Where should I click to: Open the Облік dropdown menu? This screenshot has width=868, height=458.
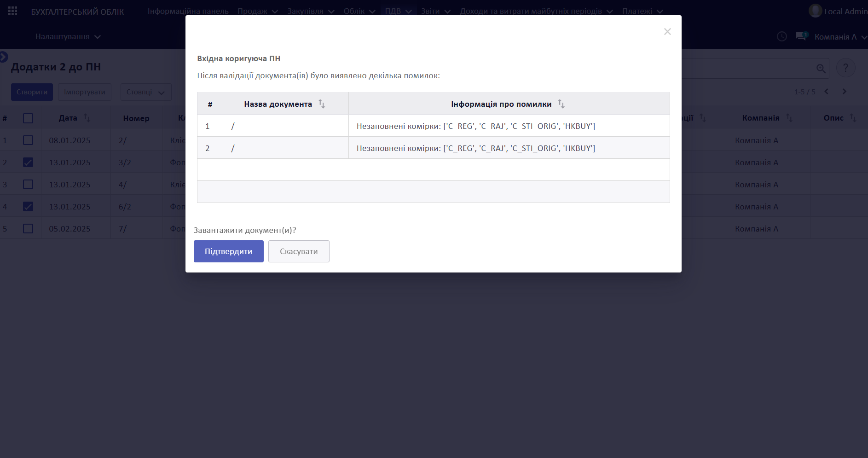point(359,11)
